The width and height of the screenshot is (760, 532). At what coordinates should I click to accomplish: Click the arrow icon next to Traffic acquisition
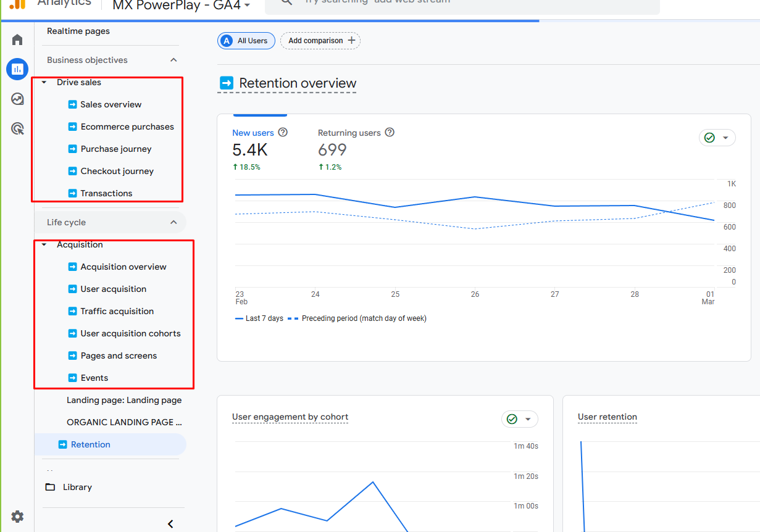[72, 311]
